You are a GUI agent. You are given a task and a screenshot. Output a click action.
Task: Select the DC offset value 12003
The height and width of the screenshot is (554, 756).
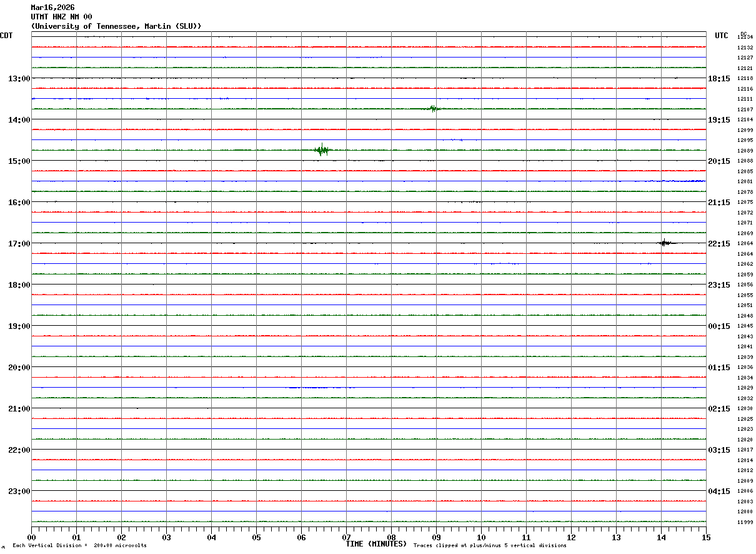(745, 501)
